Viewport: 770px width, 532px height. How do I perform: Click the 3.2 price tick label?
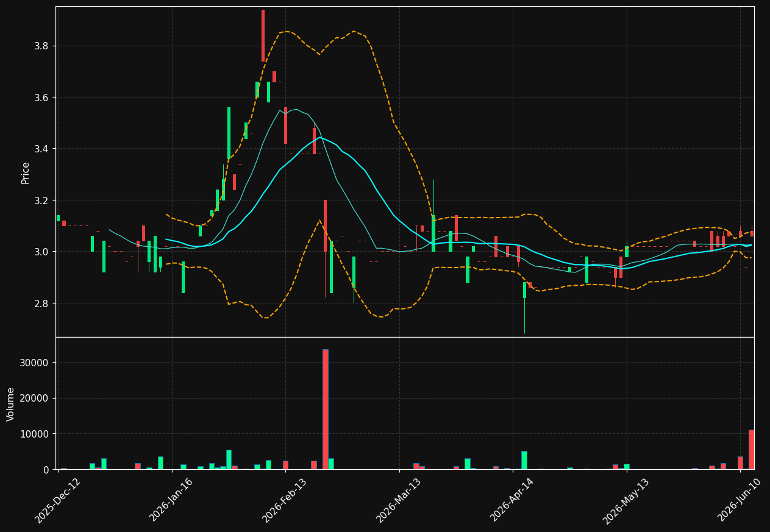tap(41, 200)
